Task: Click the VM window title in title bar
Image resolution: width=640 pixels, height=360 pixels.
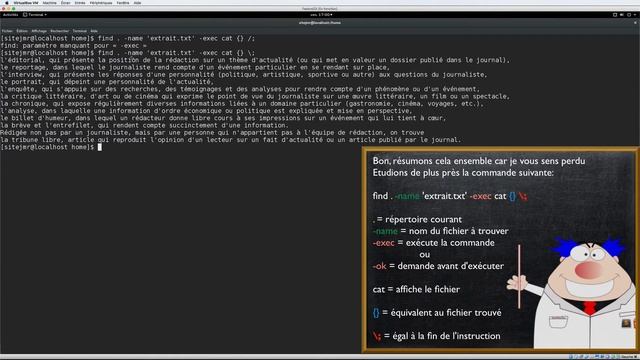Action: click(320, 9)
